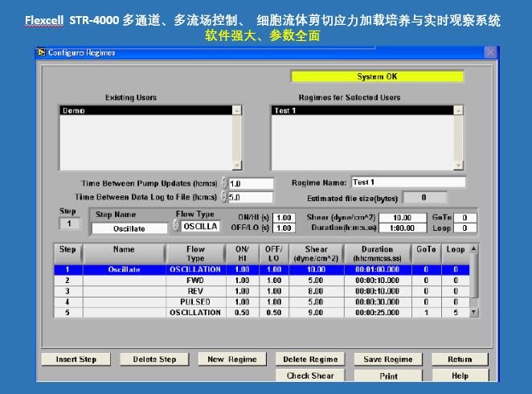Create a New Regime

point(231,359)
